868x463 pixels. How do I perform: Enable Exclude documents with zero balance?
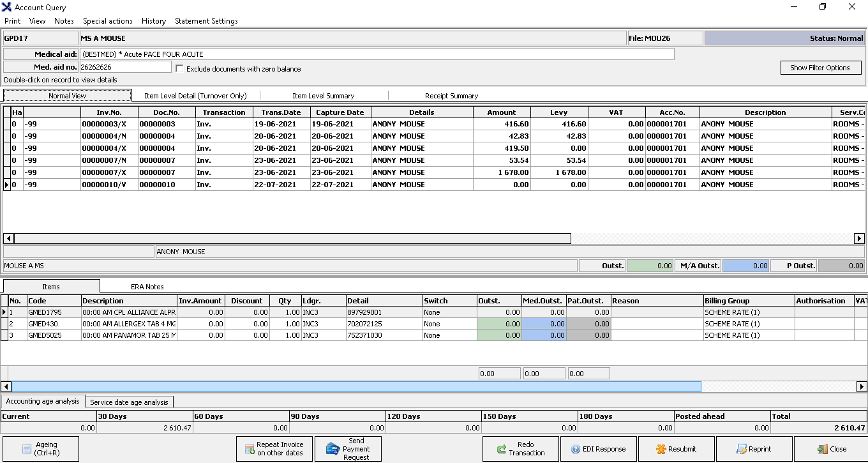pos(179,68)
